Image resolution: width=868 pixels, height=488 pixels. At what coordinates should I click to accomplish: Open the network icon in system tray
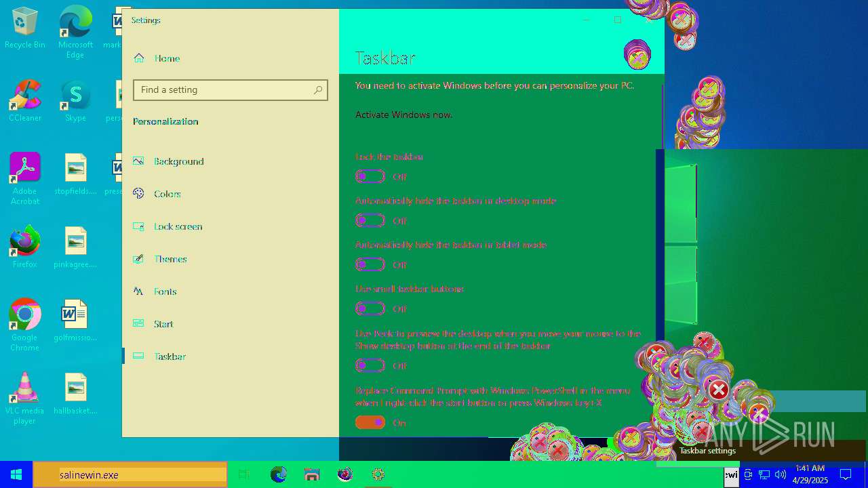point(764,474)
